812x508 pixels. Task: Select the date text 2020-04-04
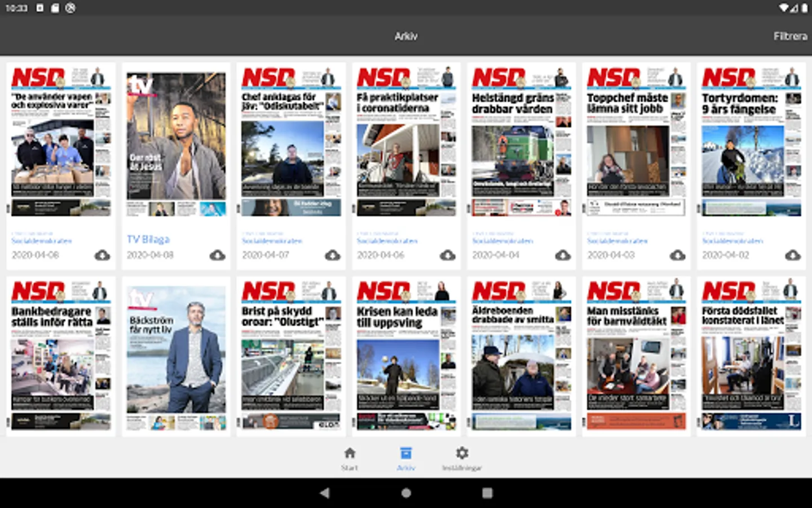[x=496, y=255]
